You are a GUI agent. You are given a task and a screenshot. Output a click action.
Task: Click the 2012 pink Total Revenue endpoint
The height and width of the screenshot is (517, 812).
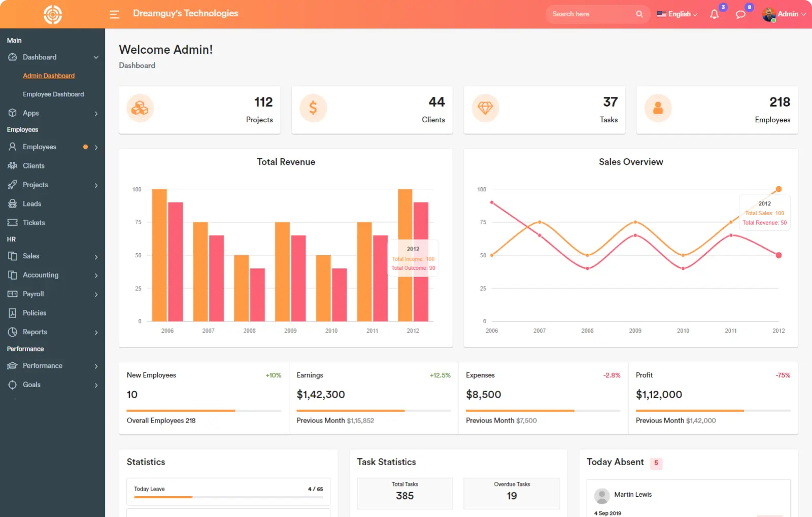tap(779, 255)
